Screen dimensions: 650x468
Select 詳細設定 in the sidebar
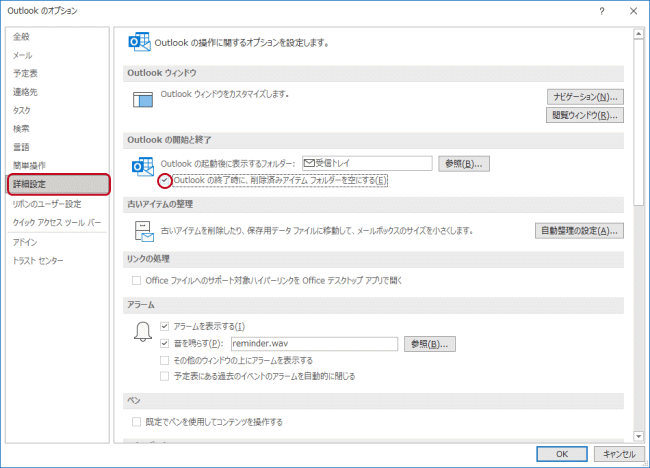coord(58,184)
